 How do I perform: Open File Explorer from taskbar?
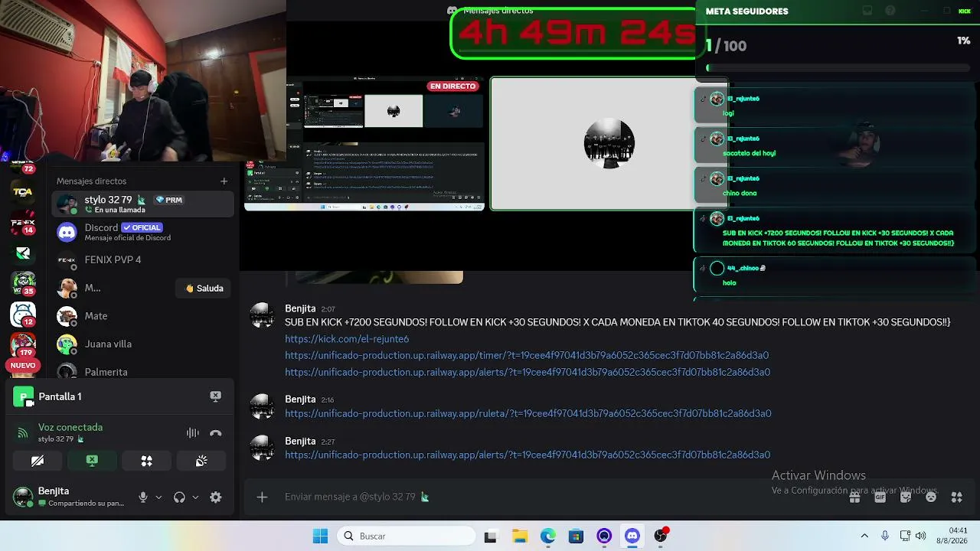click(519, 536)
